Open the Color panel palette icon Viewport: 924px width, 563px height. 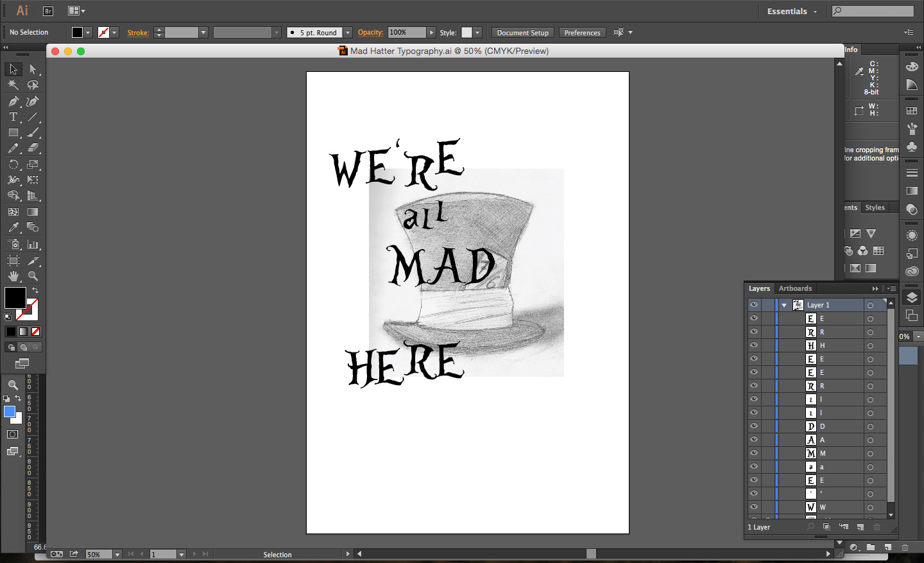pyautogui.click(x=912, y=67)
